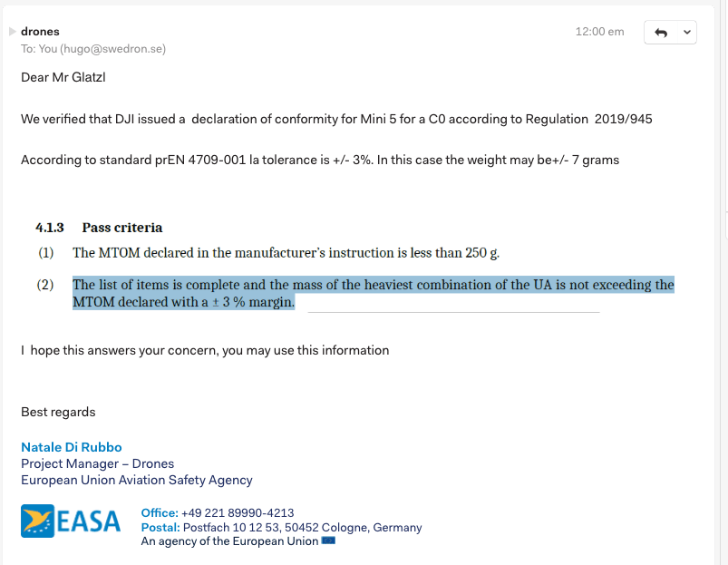Click the European Union flag icon
728x565 pixels.
click(328, 541)
